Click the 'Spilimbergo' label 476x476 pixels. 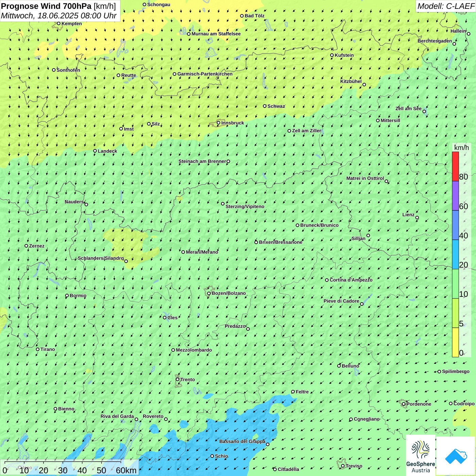click(456, 371)
